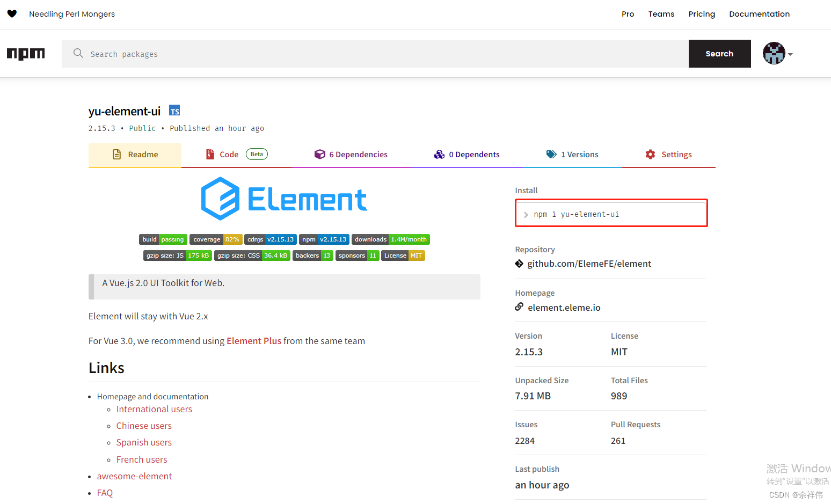The width and height of the screenshot is (831, 504).
Task: Click the git repository diamond icon
Action: pyautogui.click(x=519, y=264)
